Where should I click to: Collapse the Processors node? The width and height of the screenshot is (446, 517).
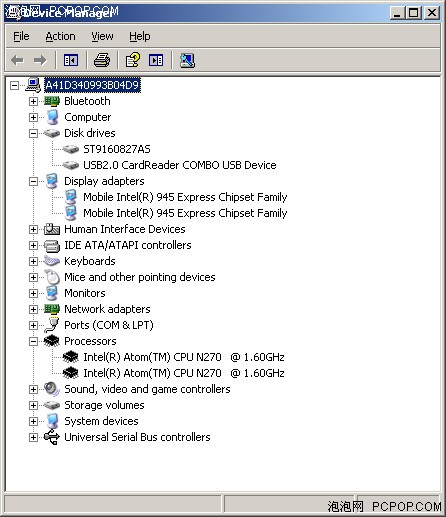[x=33, y=341]
